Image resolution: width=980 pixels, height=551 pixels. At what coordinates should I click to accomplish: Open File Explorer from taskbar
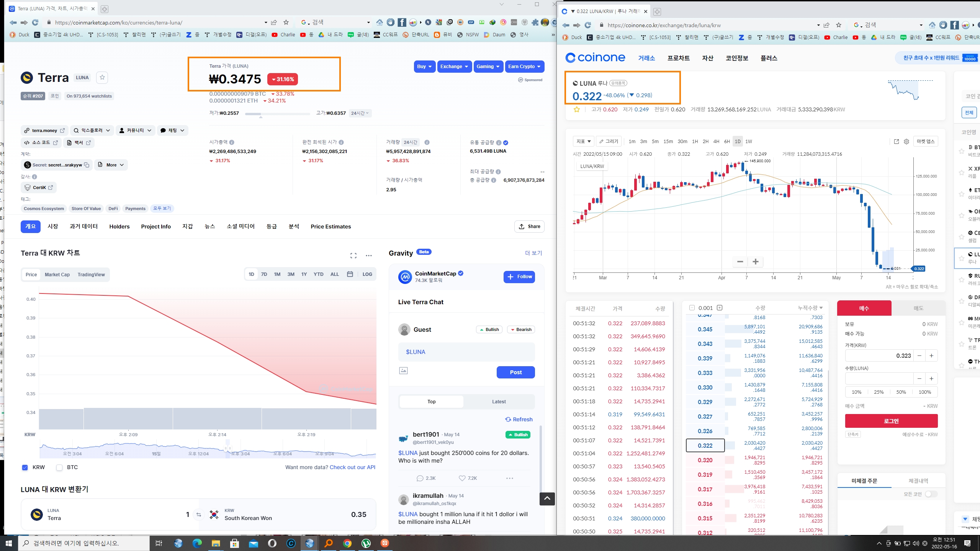click(x=216, y=543)
